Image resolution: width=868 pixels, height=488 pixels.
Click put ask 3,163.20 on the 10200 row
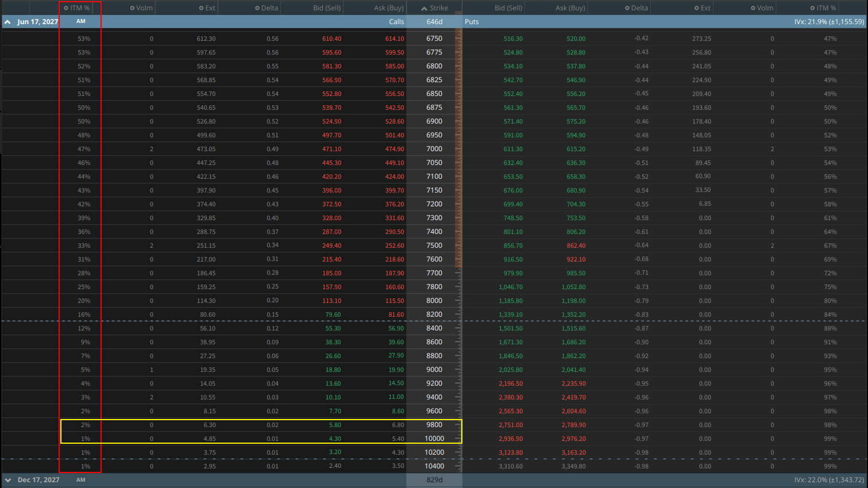click(574, 452)
